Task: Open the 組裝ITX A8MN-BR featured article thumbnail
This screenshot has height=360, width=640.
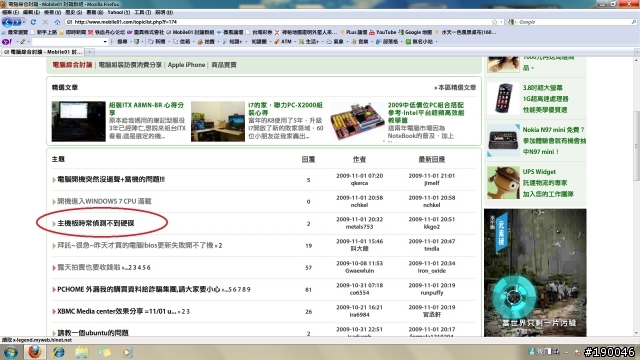Action: pyautogui.click(x=78, y=121)
